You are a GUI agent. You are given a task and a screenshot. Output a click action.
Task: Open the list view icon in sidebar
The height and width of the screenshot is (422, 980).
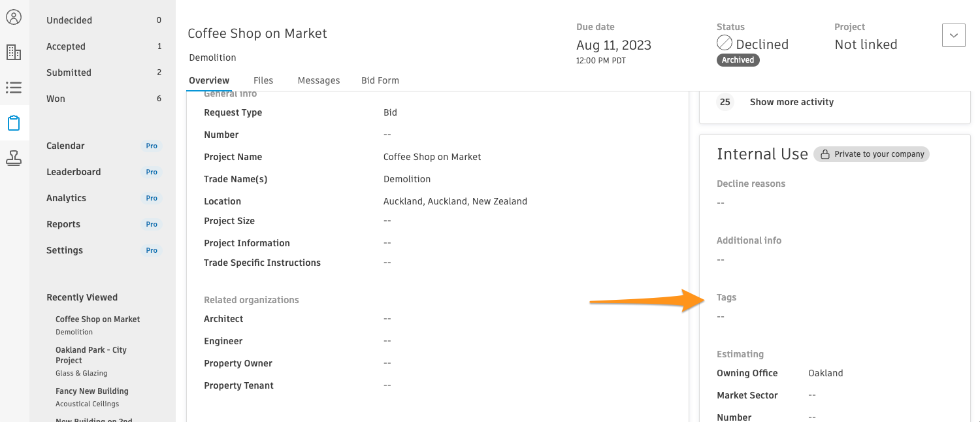[x=14, y=88]
